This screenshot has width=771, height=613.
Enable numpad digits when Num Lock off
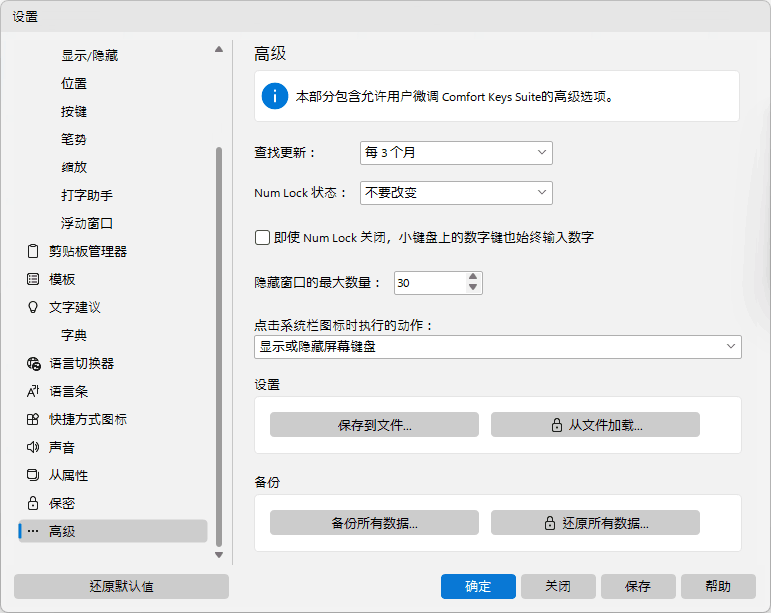point(262,237)
